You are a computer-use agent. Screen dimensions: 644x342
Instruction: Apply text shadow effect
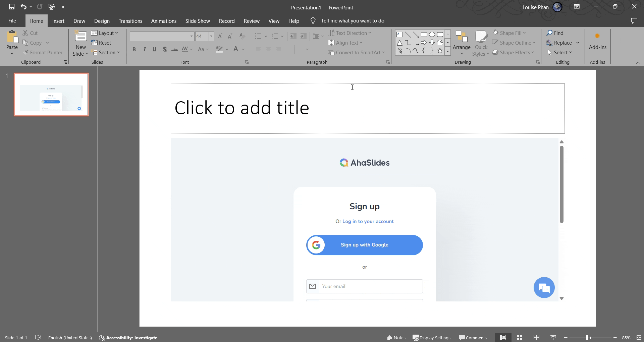pyautogui.click(x=165, y=50)
